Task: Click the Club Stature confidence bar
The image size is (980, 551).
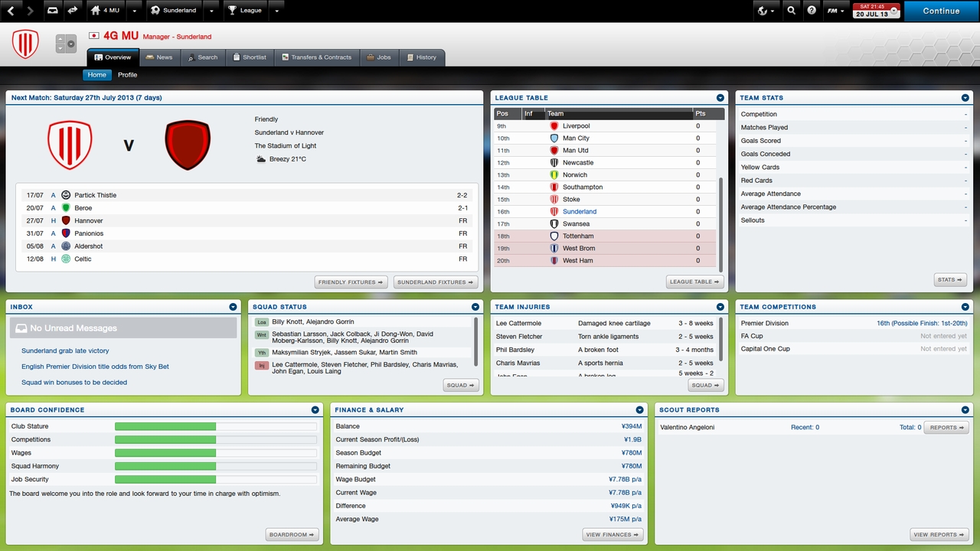Action: coord(216,426)
